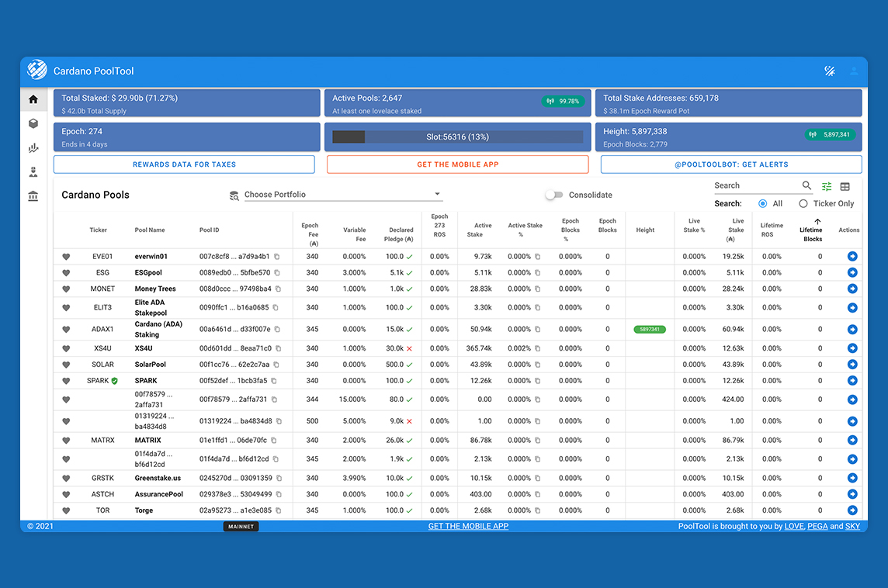Favorite the XS4U pool heart toggle
888x588 pixels.
click(x=66, y=348)
